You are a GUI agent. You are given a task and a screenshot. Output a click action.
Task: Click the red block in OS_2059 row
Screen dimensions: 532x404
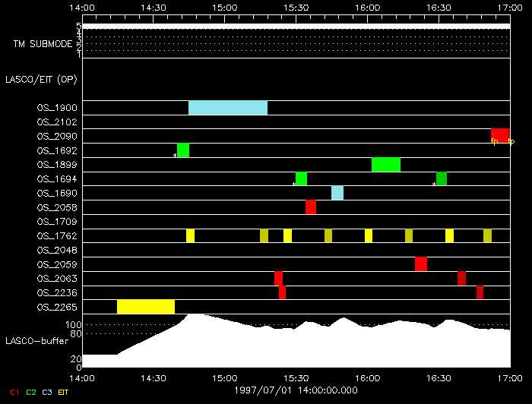tap(421, 264)
